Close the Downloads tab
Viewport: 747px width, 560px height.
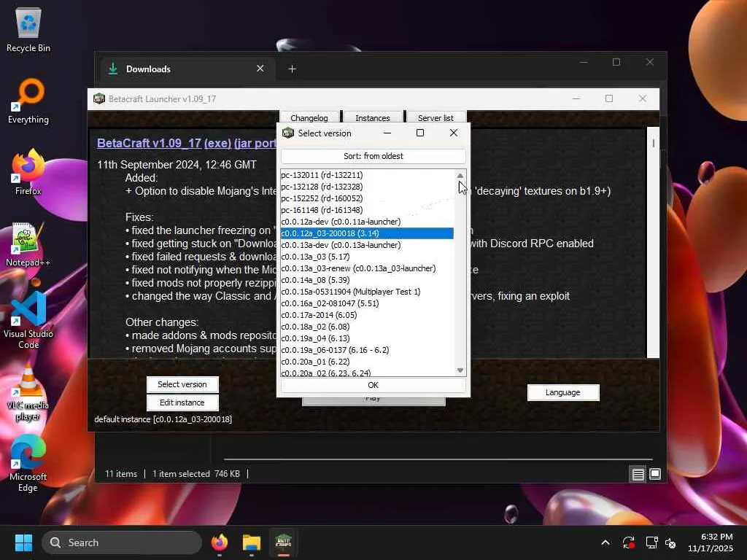click(x=260, y=69)
